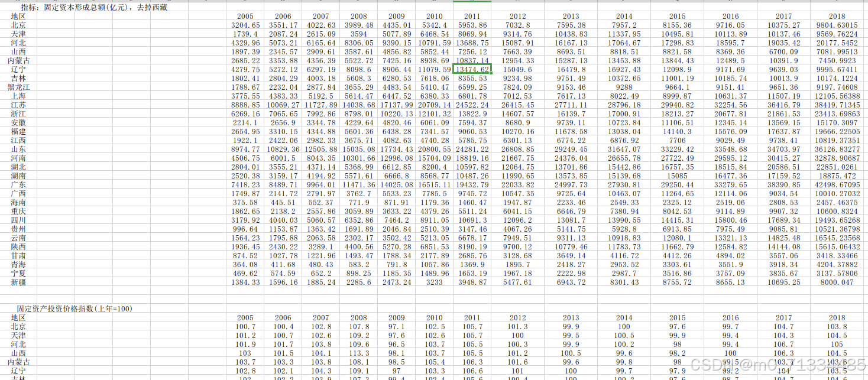Select price index 山西 2015 value 98.2
Screen dimensions: 868x380
(x=678, y=353)
